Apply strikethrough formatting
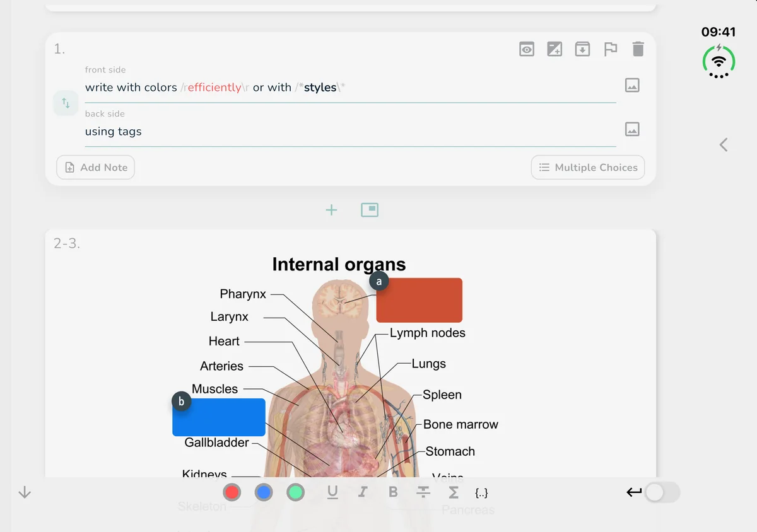The width and height of the screenshot is (757, 532). [x=423, y=492]
